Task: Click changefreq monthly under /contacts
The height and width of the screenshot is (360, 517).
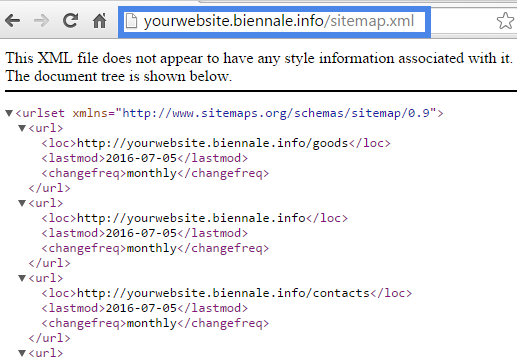Action: point(152,323)
